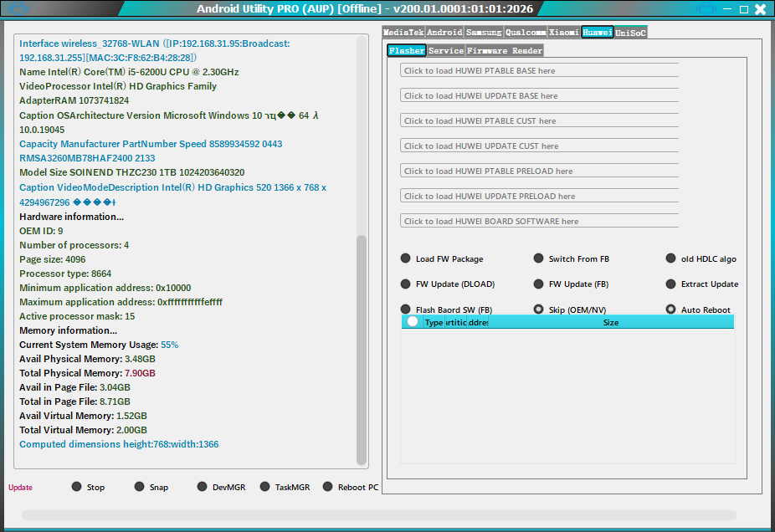Screen dimensions: 775x532
Task: Open DevMGR device manager
Action: click(x=203, y=487)
